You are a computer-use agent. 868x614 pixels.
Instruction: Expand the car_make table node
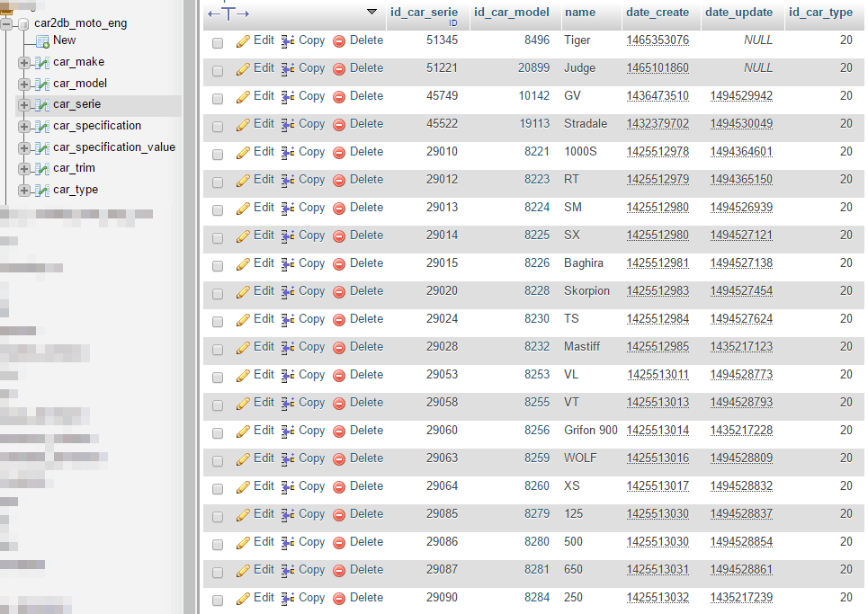click(x=23, y=63)
